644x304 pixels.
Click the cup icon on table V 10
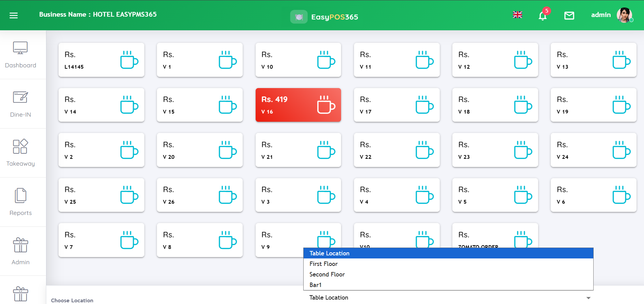326,60
